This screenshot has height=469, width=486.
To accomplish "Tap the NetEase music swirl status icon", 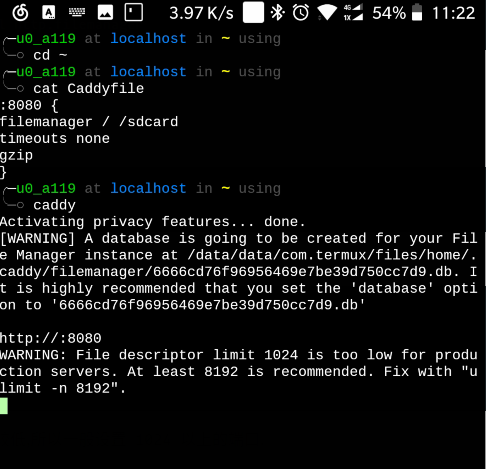I will tap(20, 13).
